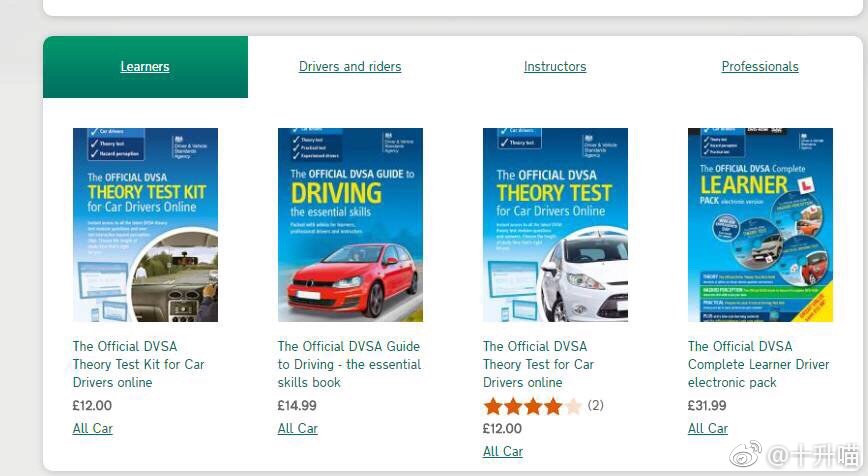Click All Car link under Theory Test Kit

[x=92, y=428]
